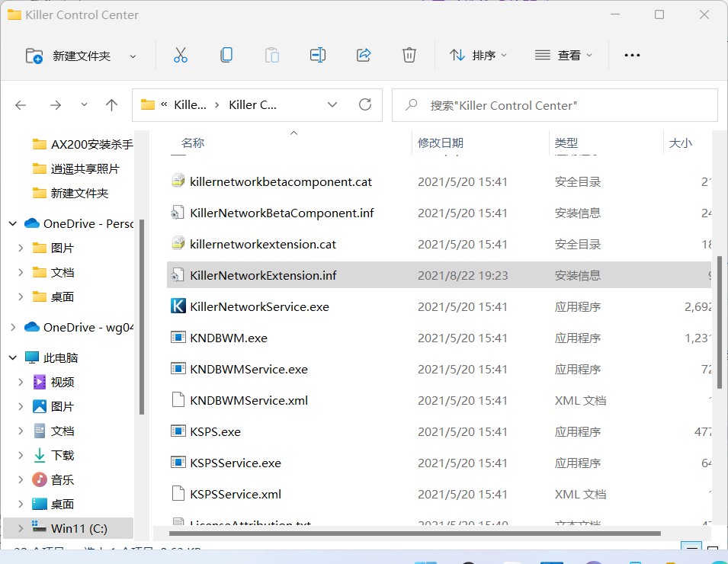Click the Cut scissors icon
Screen dimensions: 728x564
pyautogui.click(x=180, y=55)
